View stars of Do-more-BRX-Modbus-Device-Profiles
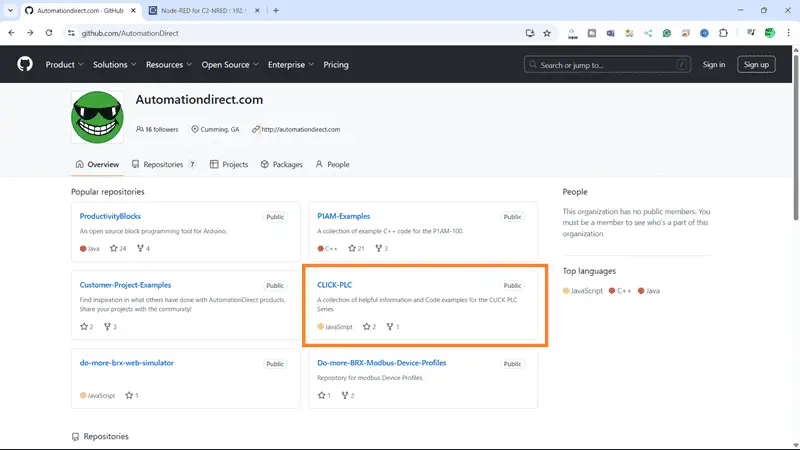The image size is (800, 450). [x=324, y=395]
